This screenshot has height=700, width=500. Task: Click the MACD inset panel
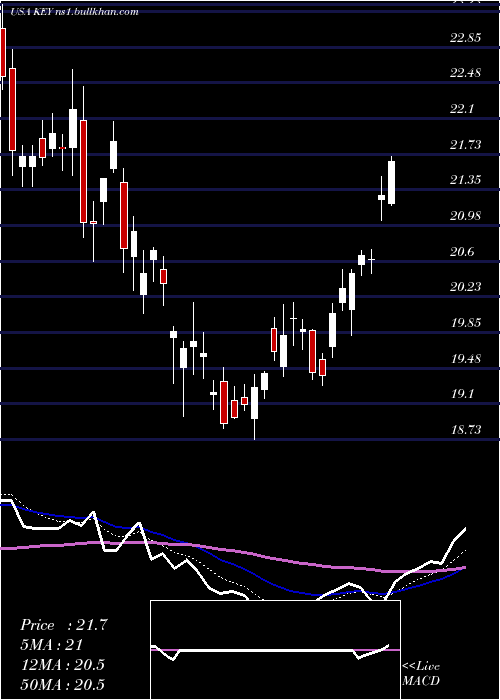pyautogui.click(x=275, y=650)
